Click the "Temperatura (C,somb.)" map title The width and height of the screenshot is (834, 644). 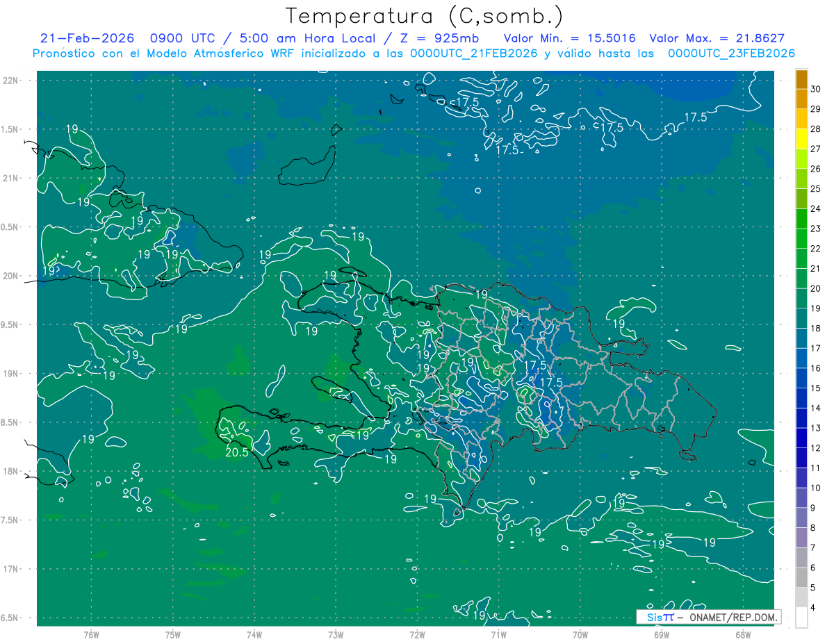[x=424, y=16]
